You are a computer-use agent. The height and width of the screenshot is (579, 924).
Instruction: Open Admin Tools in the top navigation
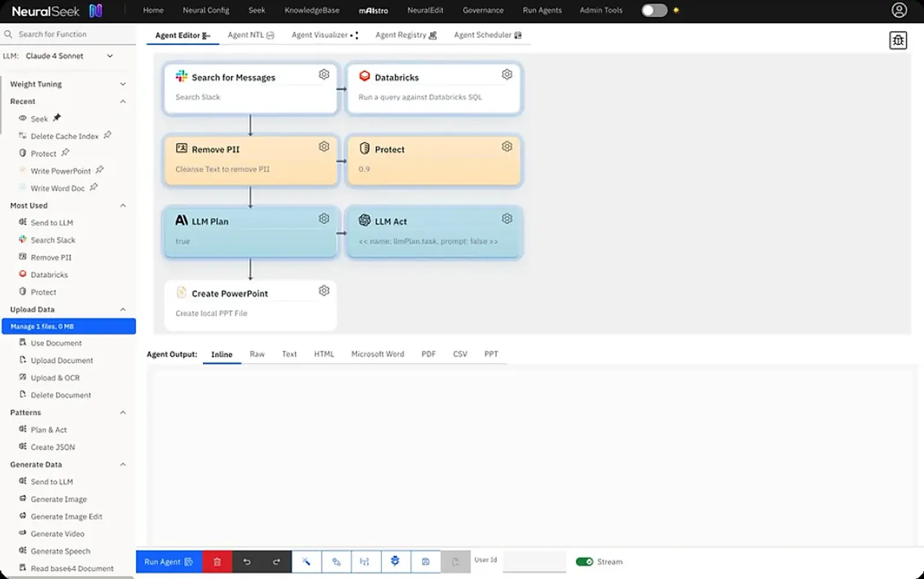(x=601, y=10)
